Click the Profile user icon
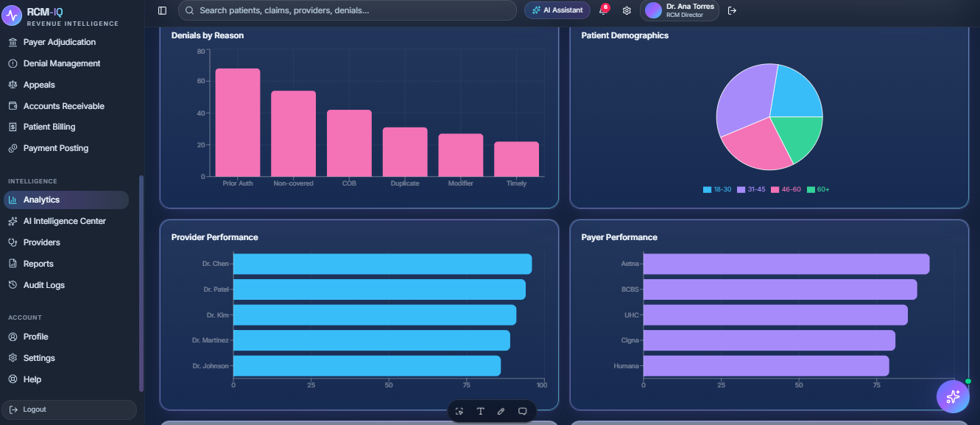Image resolution: width=980 pixels, height=425 pixels. [13, 337]
